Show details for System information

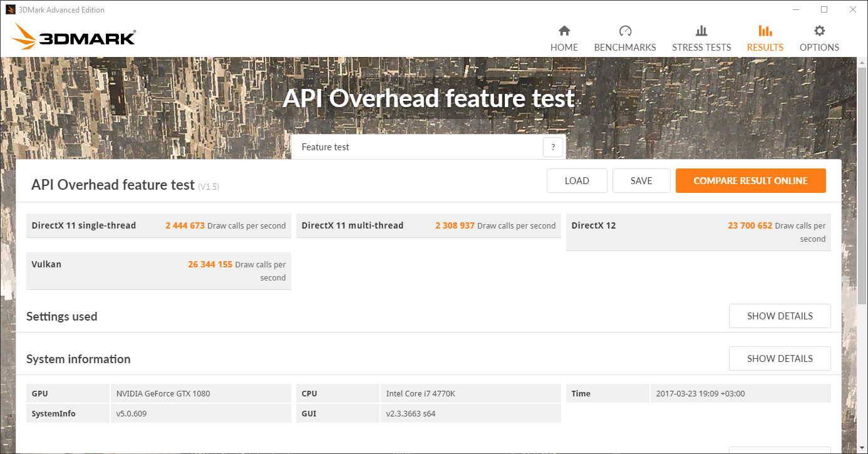(780, 359)
